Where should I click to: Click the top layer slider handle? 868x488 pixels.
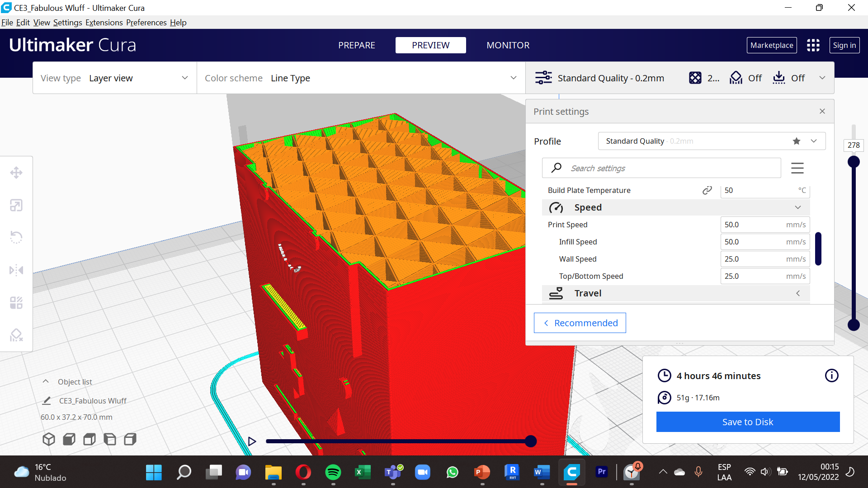click(x=854, y=162)
